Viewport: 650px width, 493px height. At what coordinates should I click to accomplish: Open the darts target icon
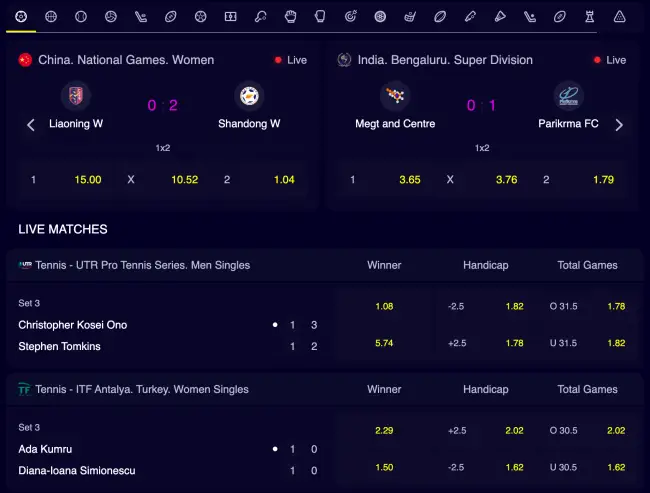pos(350,17)
